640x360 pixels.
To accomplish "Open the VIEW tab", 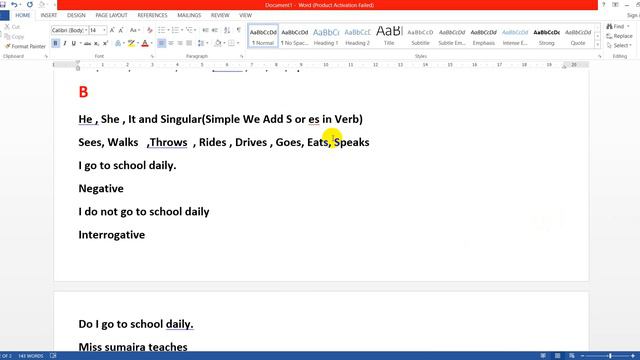I will [245, 15].
